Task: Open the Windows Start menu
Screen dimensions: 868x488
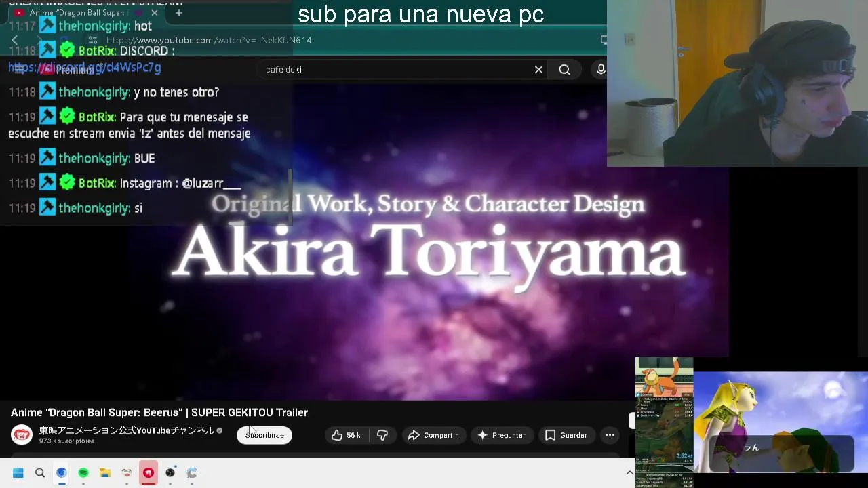Action: [18, 473]
